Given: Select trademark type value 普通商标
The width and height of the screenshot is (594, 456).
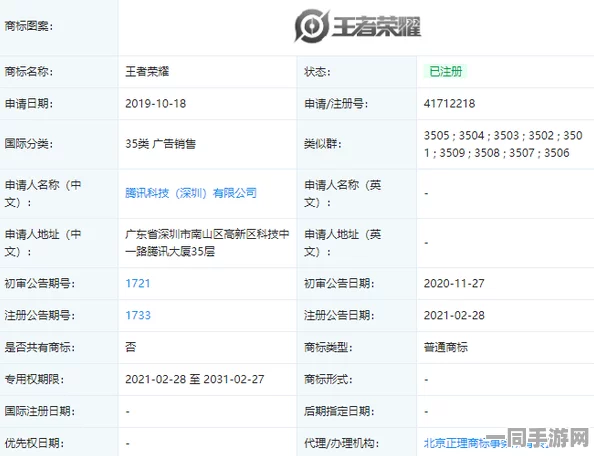Looking at the screenshot, I should tap(446, 347).
